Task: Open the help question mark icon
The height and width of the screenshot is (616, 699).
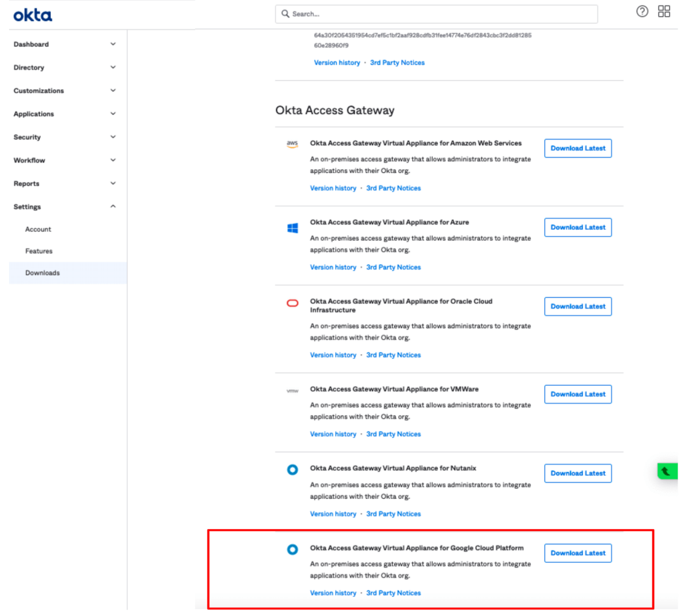Action: click(642, 12)
